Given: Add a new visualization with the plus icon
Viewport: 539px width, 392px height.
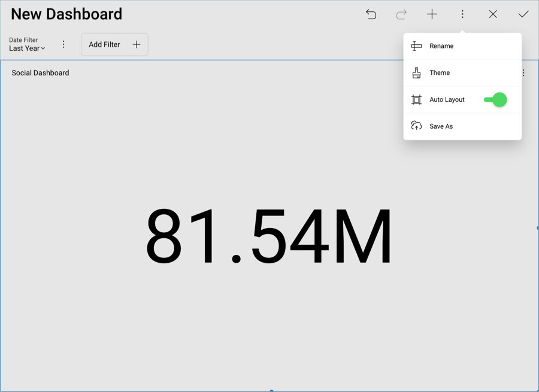Looking at the screenshot, I should click(x=432, y=14).
